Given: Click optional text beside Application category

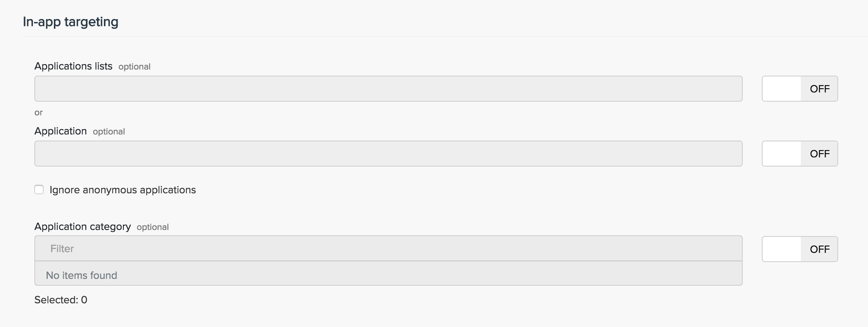Looking at the screenshot, I should click(153, 227).
